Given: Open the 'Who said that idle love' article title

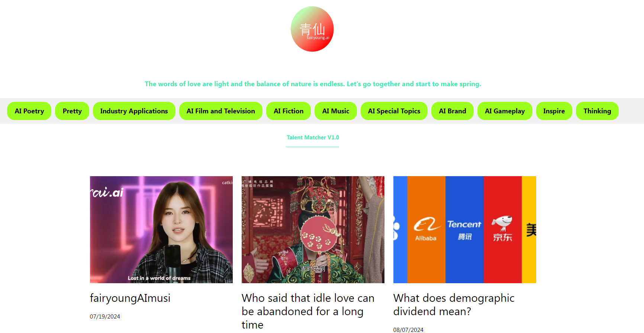Looking at the screenshot, I should (x=308, y=311).
